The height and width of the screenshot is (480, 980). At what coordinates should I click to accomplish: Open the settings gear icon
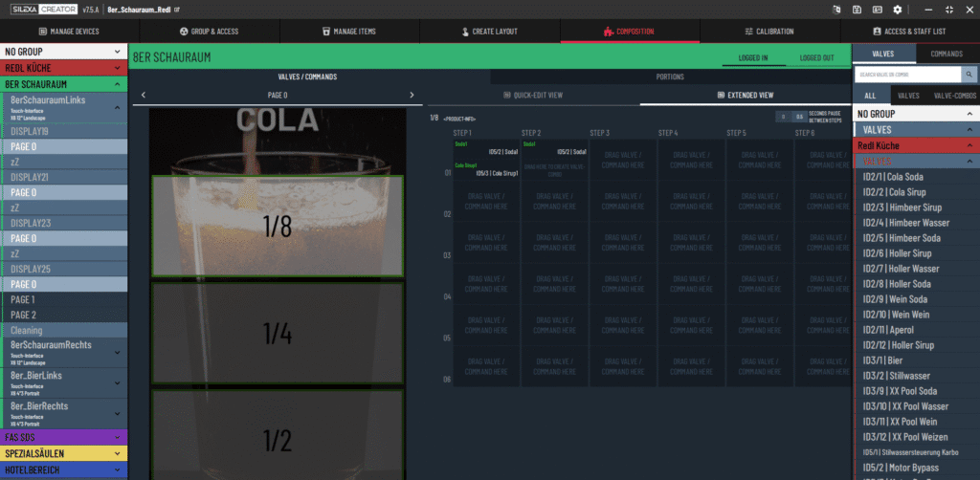coord(898,10)
